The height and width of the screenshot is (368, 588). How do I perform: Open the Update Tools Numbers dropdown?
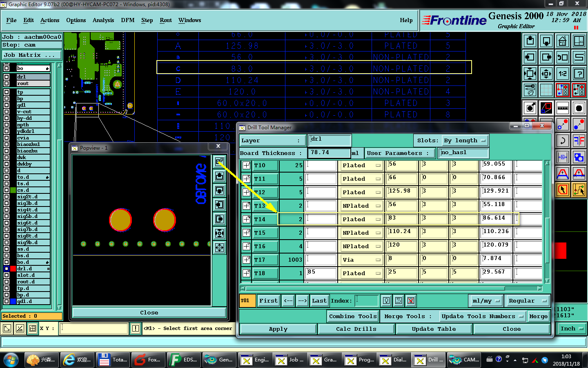483,316
